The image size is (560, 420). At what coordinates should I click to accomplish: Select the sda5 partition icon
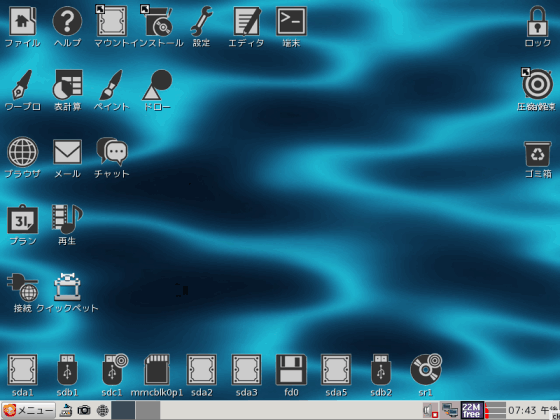click(336, 370)
